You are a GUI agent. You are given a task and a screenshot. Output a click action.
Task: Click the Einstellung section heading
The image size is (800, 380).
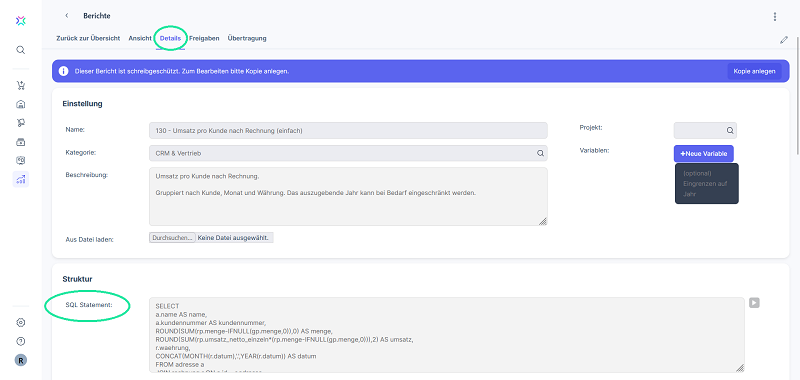tap(83, 104)
